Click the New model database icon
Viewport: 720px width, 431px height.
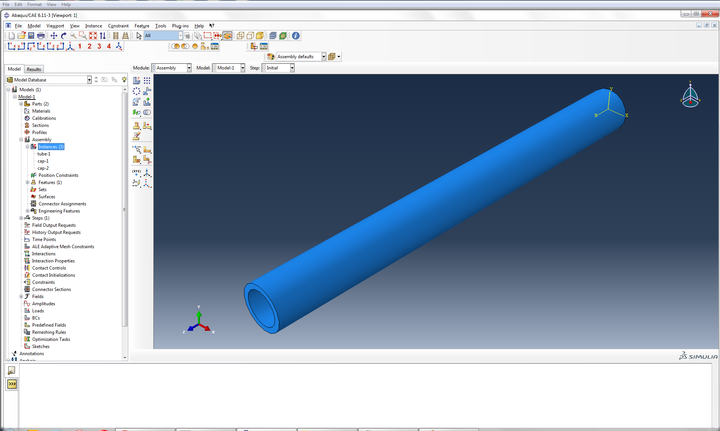11,36
